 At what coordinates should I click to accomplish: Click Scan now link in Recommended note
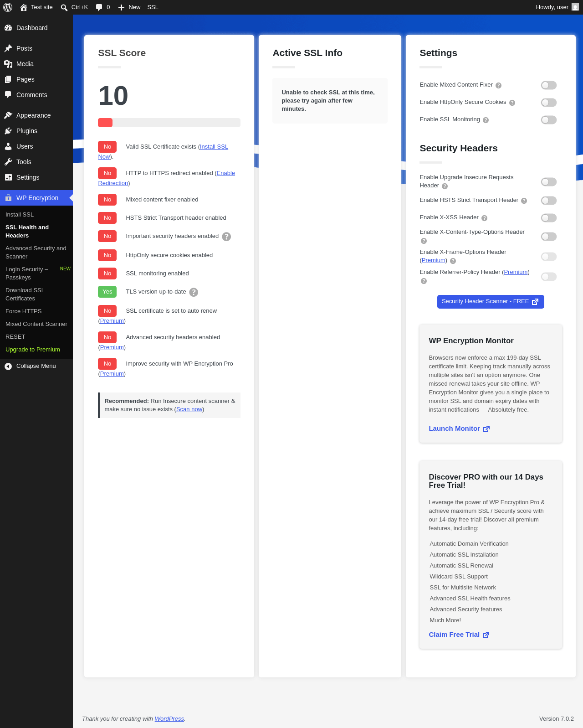point(189,409)
